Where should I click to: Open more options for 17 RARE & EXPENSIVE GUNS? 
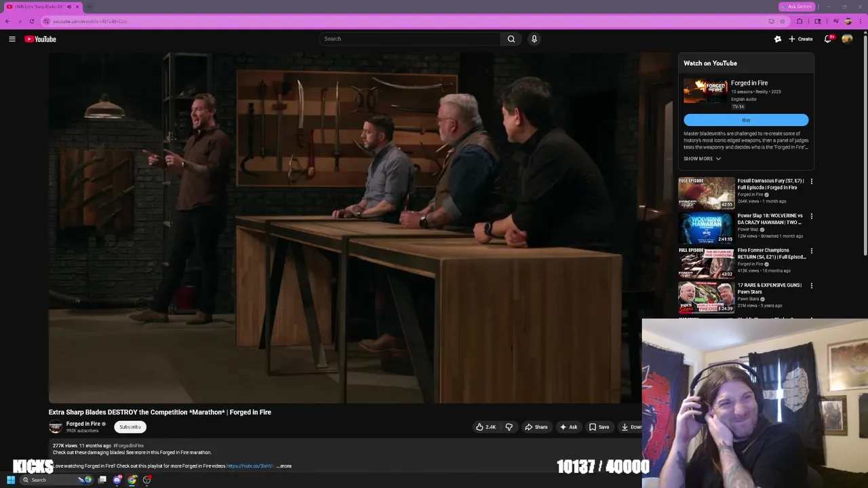811,286
